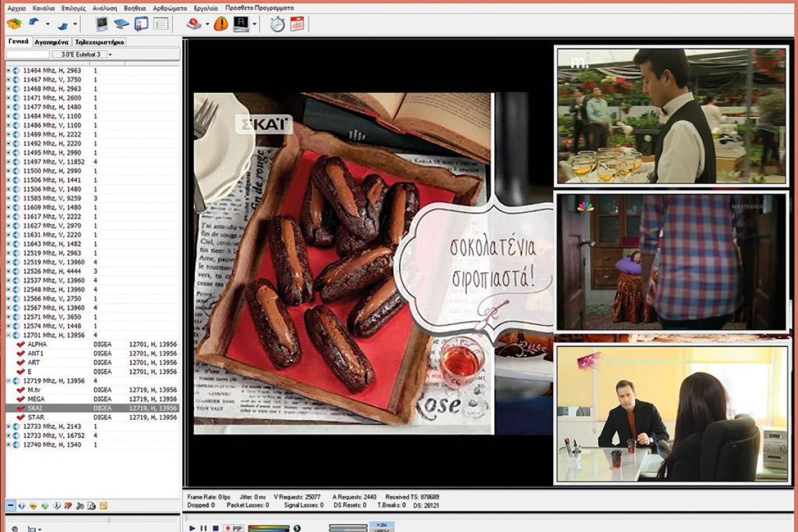Expand the 11464 Mhz, H, 2963 transponder node
This screenshot has width=798, height=532.
[x=8, y=70]
